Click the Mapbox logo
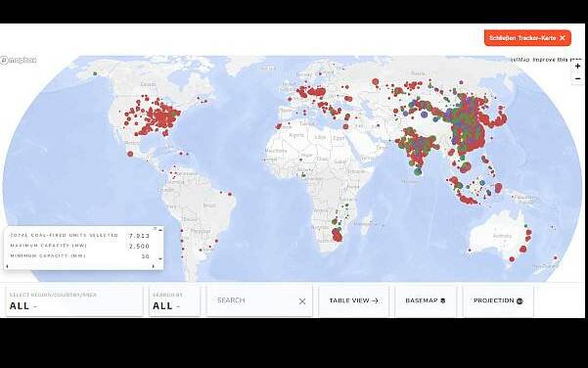 pyautogui.click(x=19, y=60)
